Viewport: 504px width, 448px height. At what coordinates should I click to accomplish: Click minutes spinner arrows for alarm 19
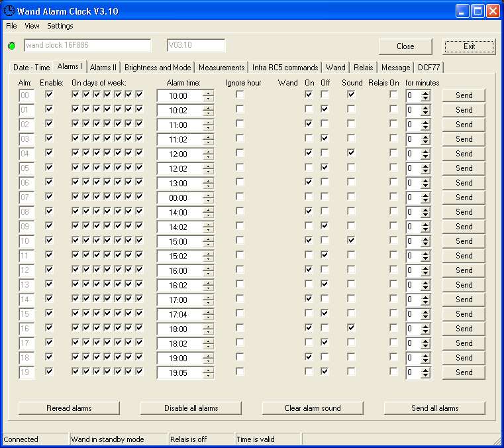click(425, 372)
